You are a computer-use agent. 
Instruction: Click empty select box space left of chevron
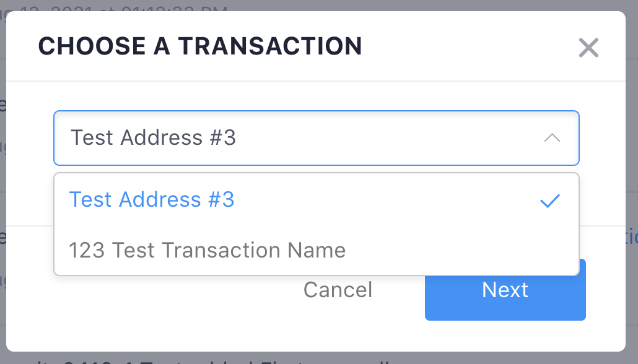coord(403,138)
